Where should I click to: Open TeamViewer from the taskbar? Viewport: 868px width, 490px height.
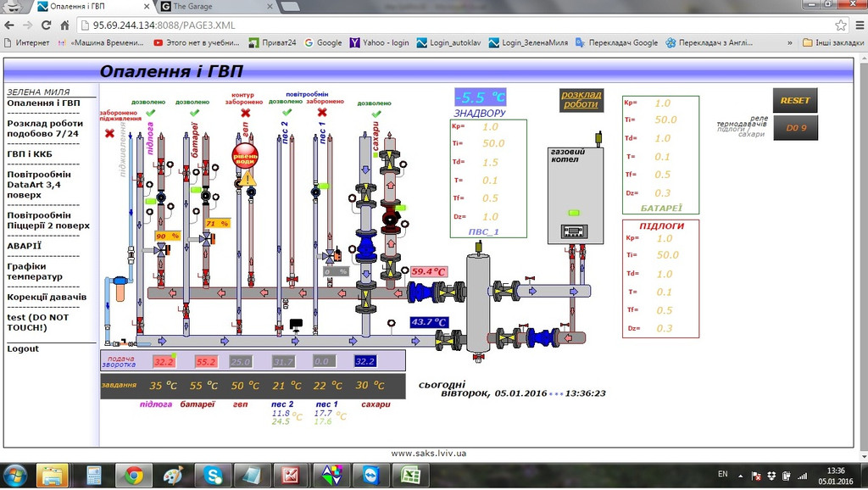coord(371,475)
